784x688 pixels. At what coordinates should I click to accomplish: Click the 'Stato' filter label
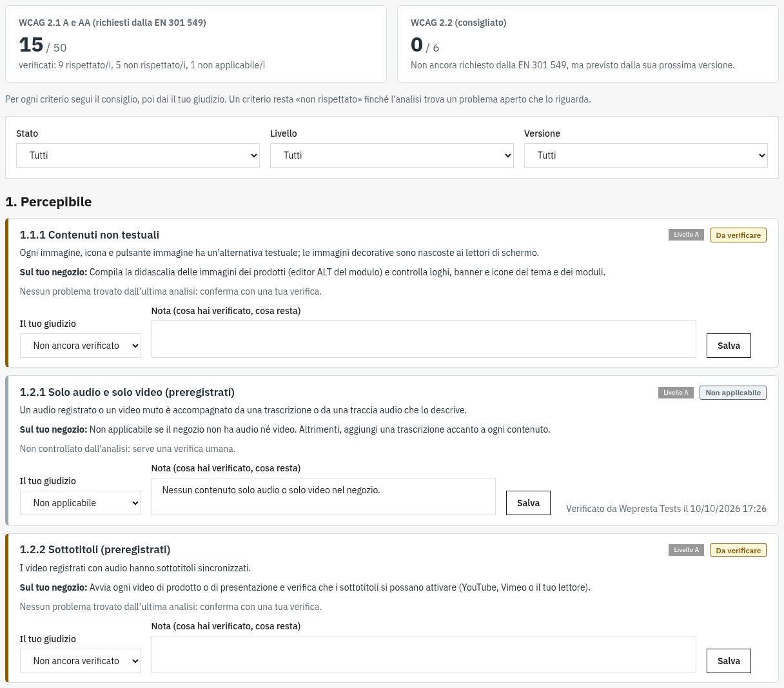point(27,133)
